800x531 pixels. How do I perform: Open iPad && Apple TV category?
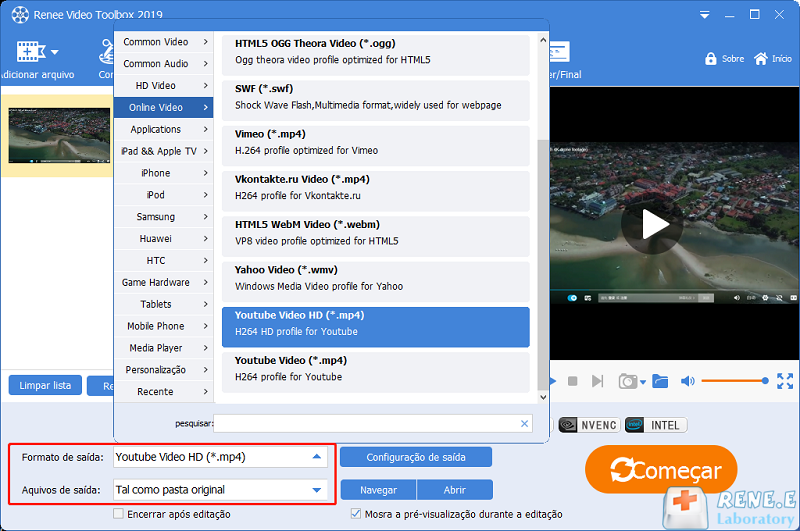tap(163, 151)
